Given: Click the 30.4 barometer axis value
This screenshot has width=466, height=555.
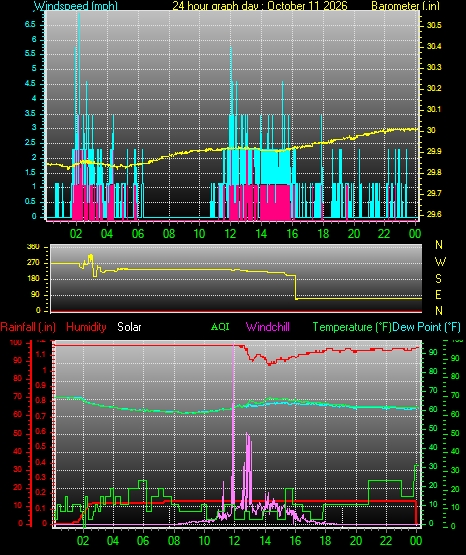Looking at the screenshot, I should (x=434, y=46).
